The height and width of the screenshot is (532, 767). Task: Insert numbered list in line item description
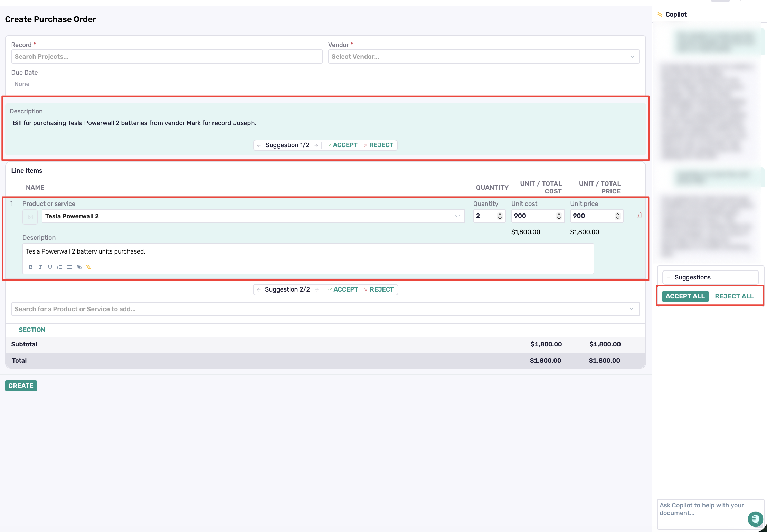(59, 267)
